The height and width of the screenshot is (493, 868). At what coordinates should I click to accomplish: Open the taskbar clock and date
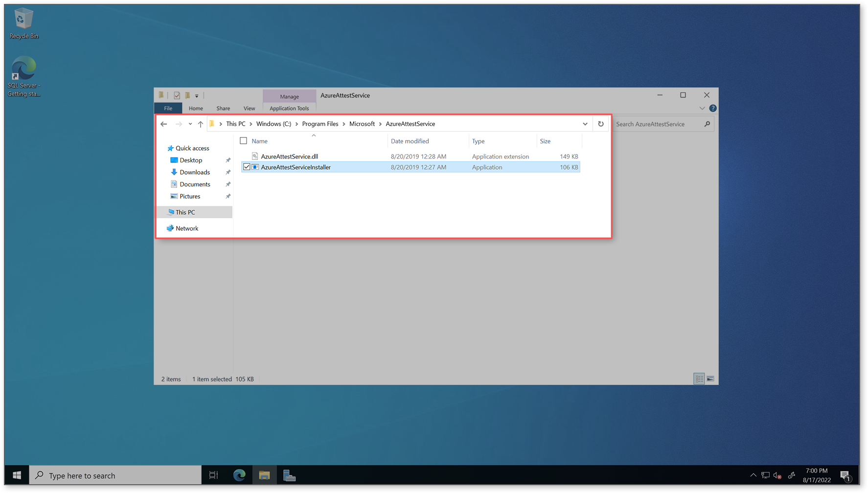817,475
